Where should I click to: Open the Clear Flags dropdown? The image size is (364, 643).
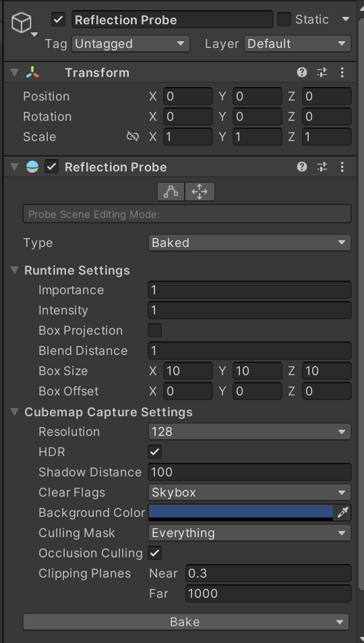(x=249, y=492)
